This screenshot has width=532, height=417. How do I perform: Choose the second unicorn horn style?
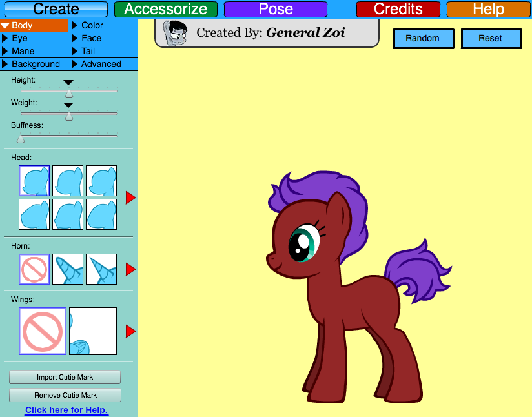pos(101,269)
